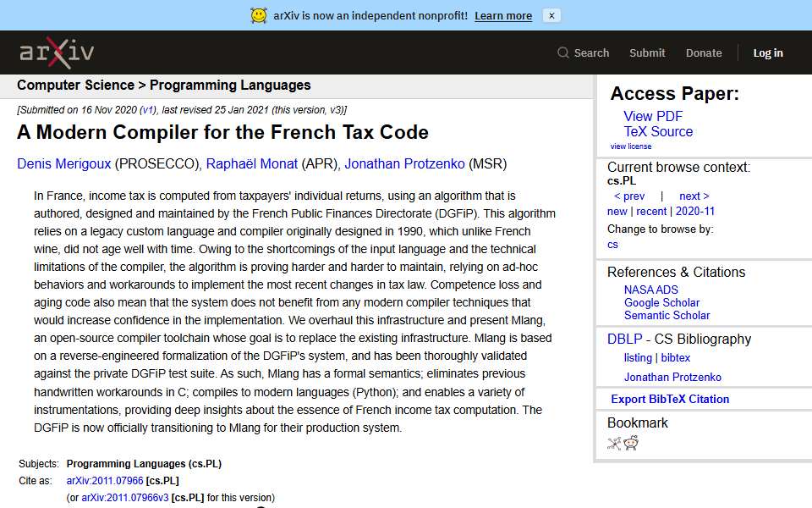Viewport: 812px width, 508px height.
Task: Open the DBLP link
Action: click(x=624, y=339)
